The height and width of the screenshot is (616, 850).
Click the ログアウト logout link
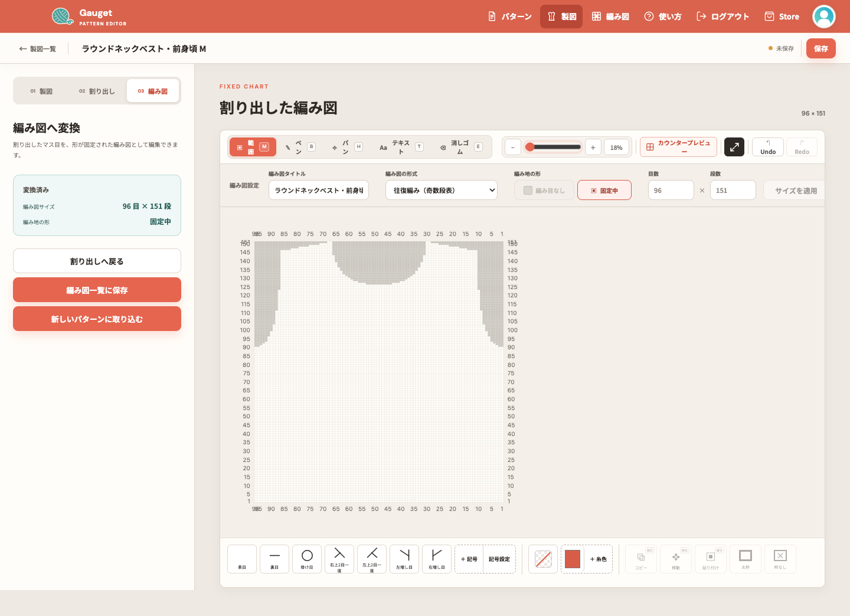pyautogui.click(x=723, y=17)
